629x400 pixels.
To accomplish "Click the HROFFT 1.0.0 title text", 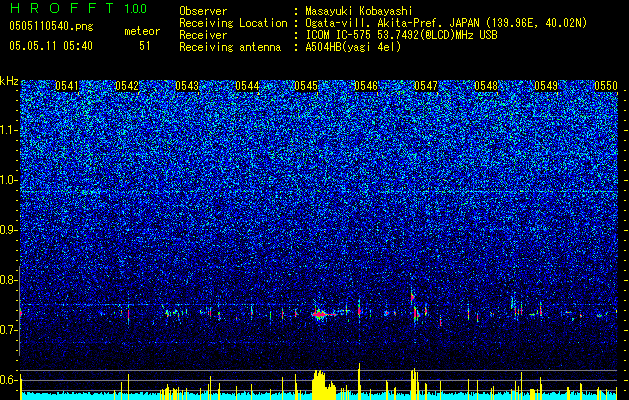I will pos(78,8).
